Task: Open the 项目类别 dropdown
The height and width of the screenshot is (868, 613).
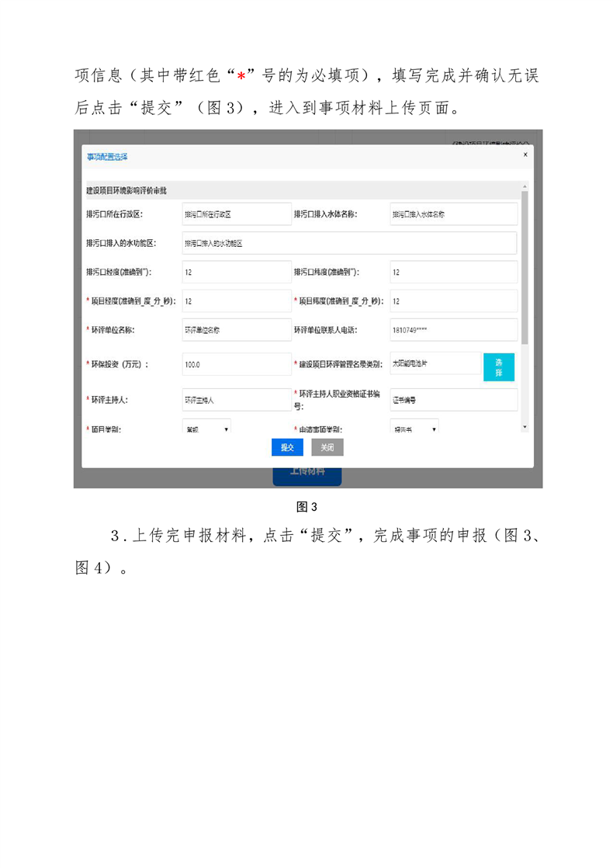Action: [206, 426]
